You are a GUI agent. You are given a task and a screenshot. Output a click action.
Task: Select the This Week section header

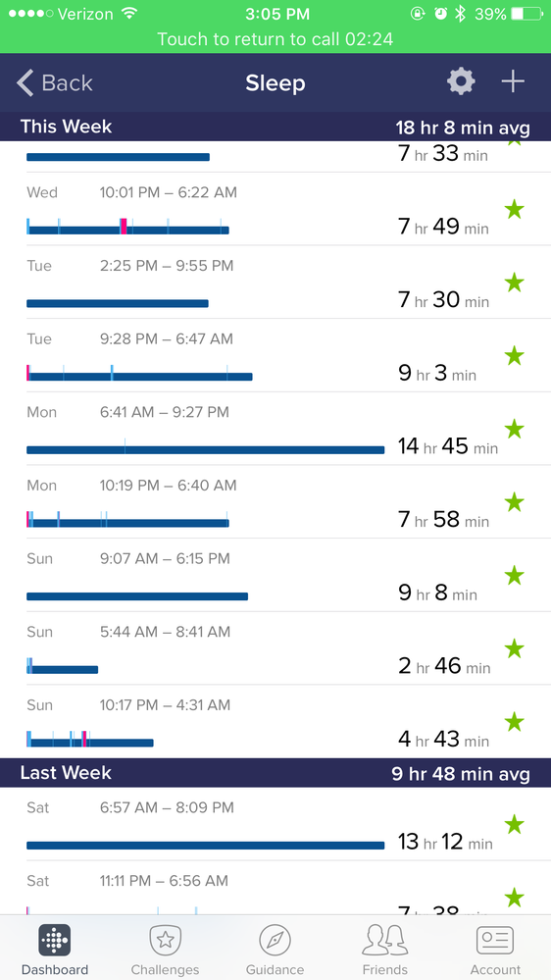(275, 127)
